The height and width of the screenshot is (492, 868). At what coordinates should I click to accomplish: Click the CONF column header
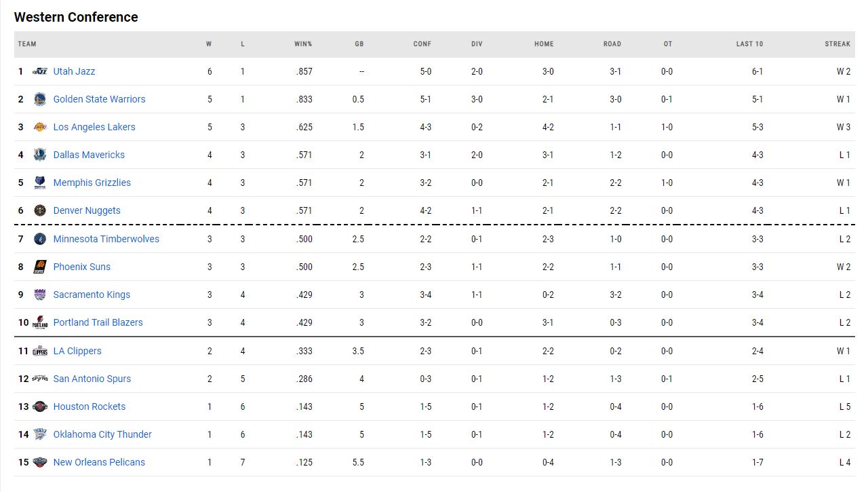(x=422, y=44)
